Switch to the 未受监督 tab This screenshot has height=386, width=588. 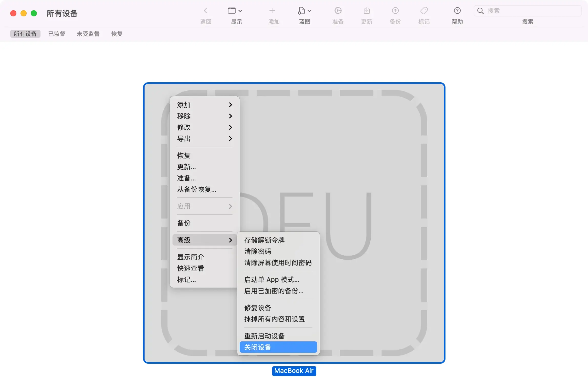pyautogui.click(x=88, y=34)
